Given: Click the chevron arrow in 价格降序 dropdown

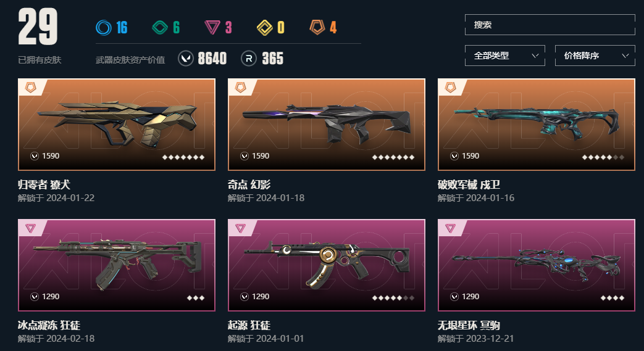Looking at the screenshot, I should coord(625,56).
